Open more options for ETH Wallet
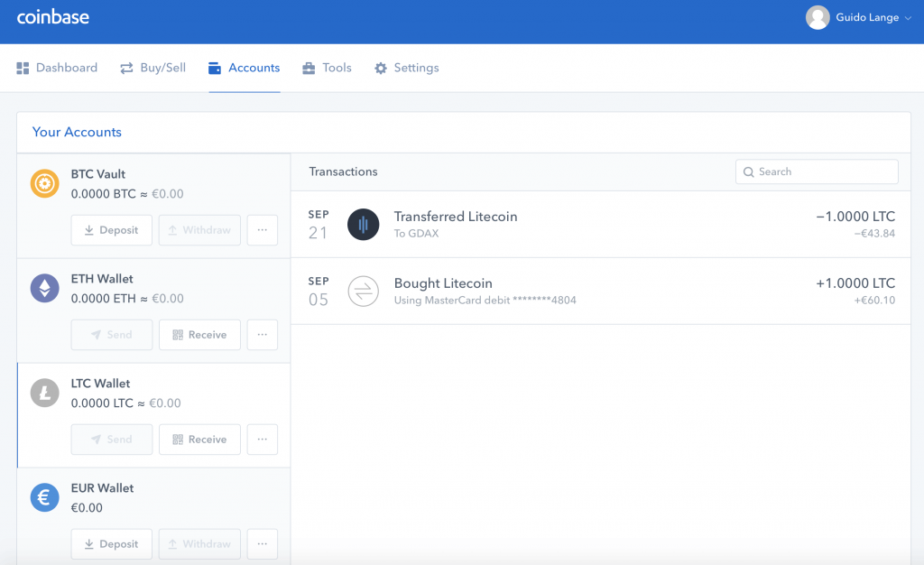The height and width of the screenshot is (565, 924). coord(263,335)
